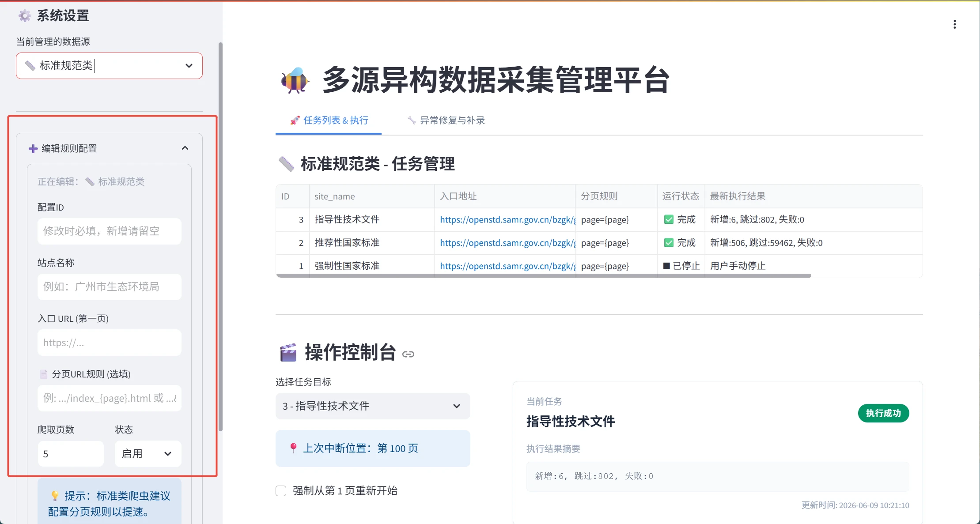This screenshot has height=524, width=980.
Task: Click the 最新执行结果 column header
Action: [813, 196]
